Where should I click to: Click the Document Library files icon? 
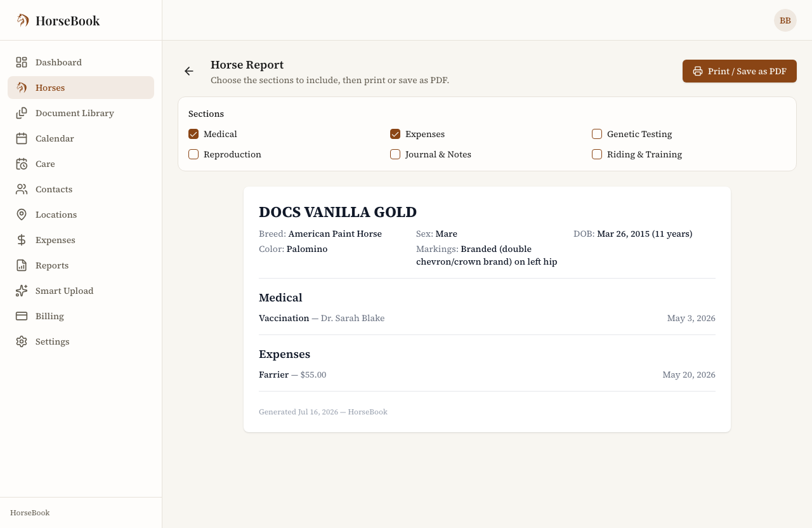[x=22, y=113]
